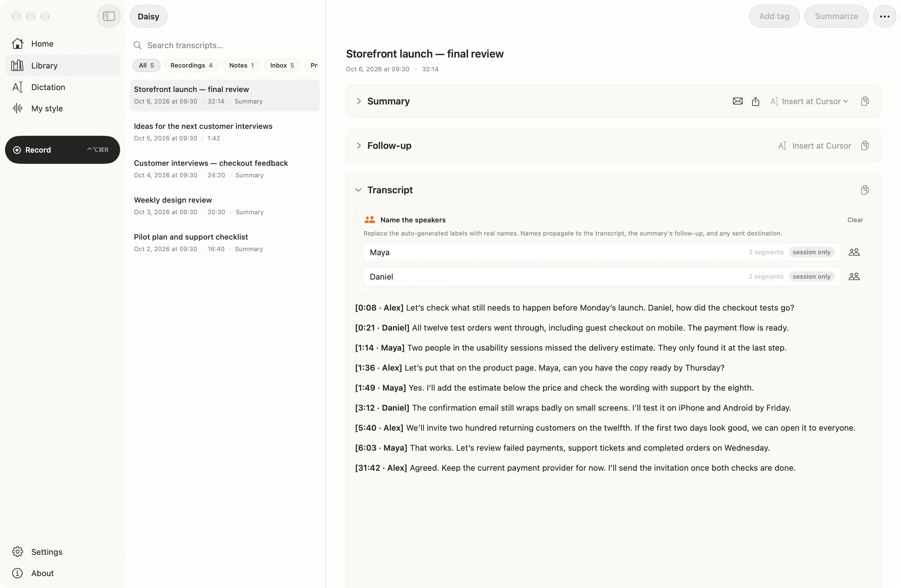901x588 pixels.
Task: Click the Add tag button
Action: click(774, 16)
